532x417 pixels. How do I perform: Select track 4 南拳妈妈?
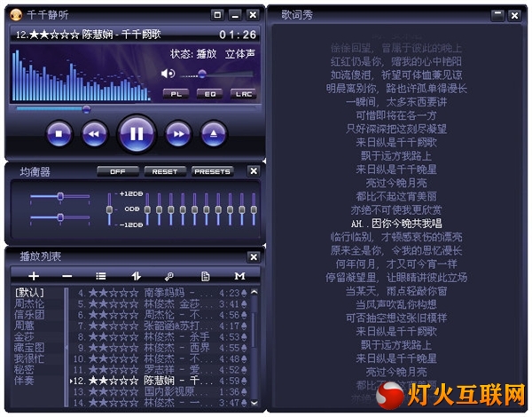tap(159, 293)
